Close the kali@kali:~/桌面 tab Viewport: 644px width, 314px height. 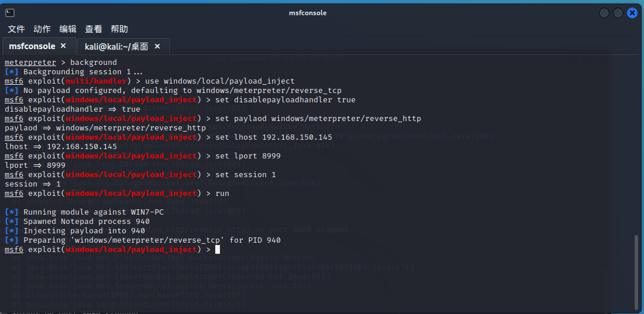click(x=157, y=46)
